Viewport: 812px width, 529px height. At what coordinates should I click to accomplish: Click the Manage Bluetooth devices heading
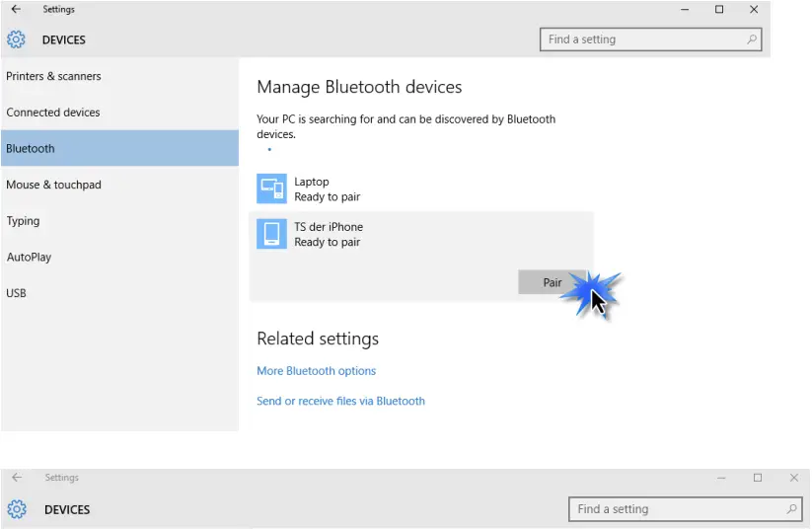pos(359,87)
